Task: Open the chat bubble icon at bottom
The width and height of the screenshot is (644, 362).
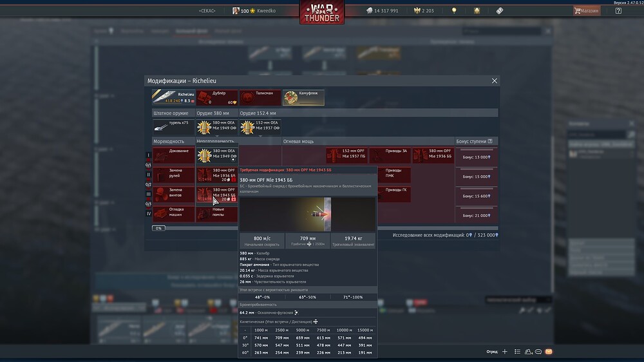Action: point(538,352)
